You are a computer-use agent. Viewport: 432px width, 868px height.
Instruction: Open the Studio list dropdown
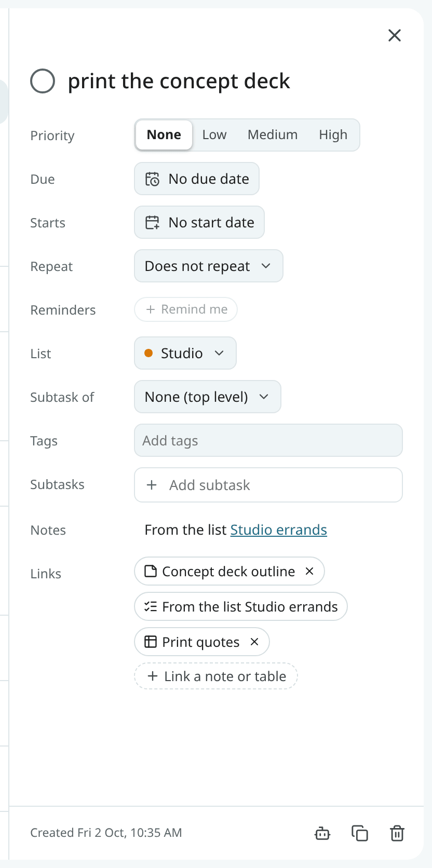click(185, 353)
